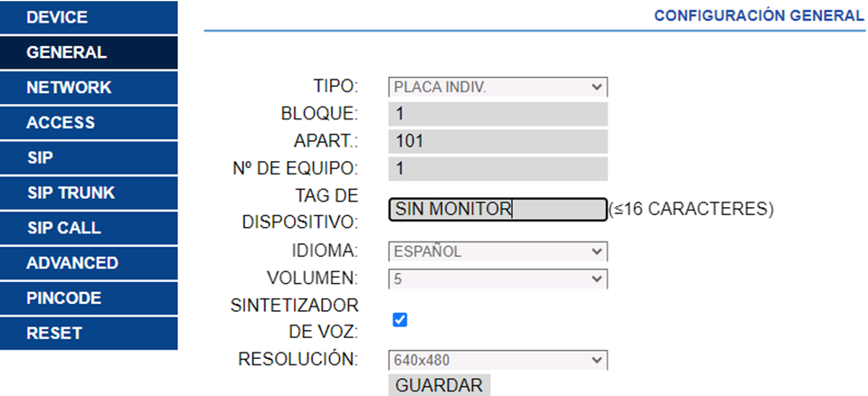Open the RESET menu item
This screenshot has height=396, width=868.
[89, 333]
